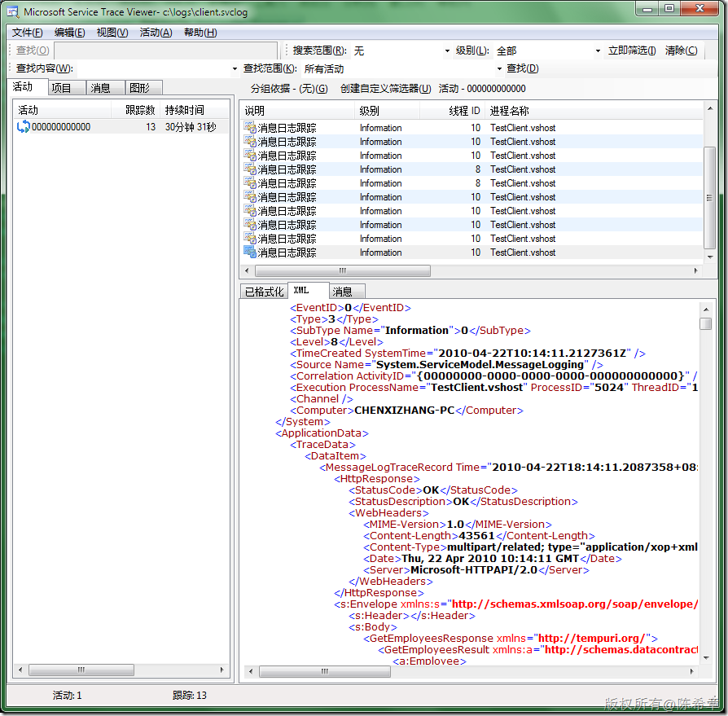
Task: Expand the 搜索范围 dropdown
Action: (x=447, y=51)
